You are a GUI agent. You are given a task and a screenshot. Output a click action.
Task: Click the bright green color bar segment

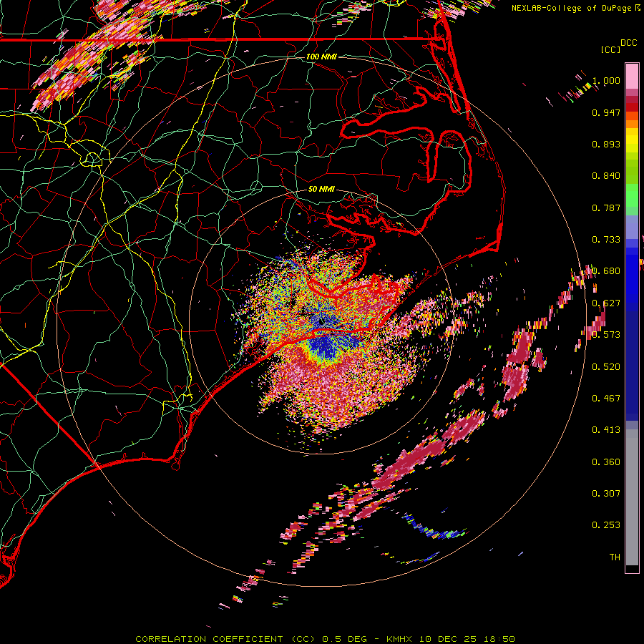[x=632, y=195]
